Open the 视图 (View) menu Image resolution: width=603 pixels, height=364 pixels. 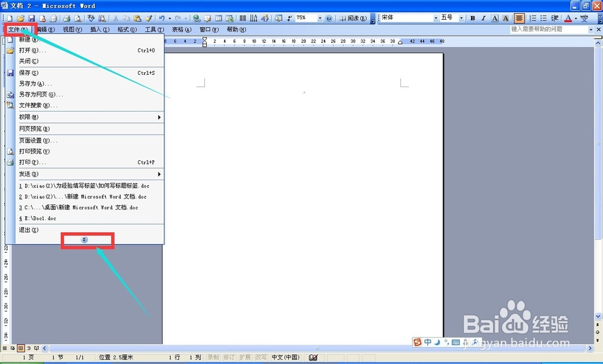tap(73, 30)
